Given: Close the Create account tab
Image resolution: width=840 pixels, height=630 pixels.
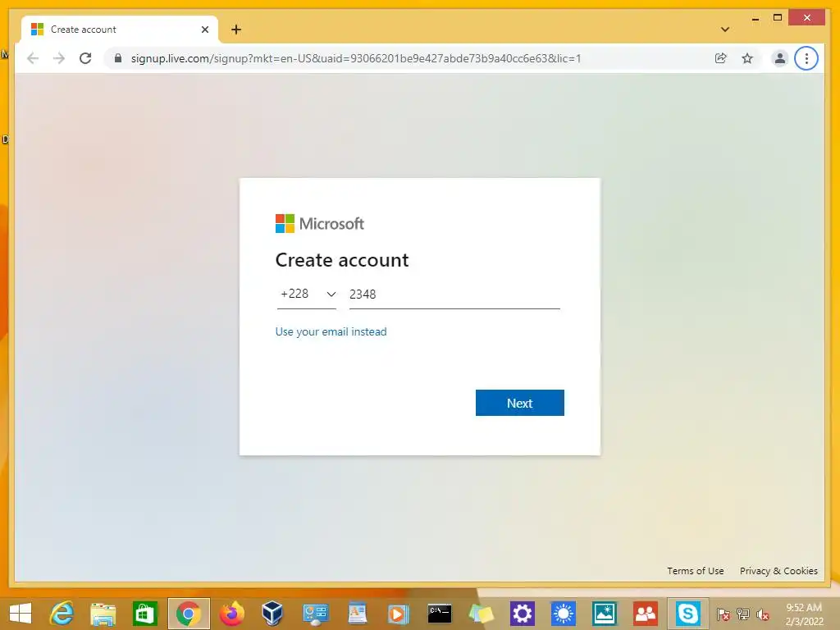Looking at the screenshot, I should pos(204,30).
